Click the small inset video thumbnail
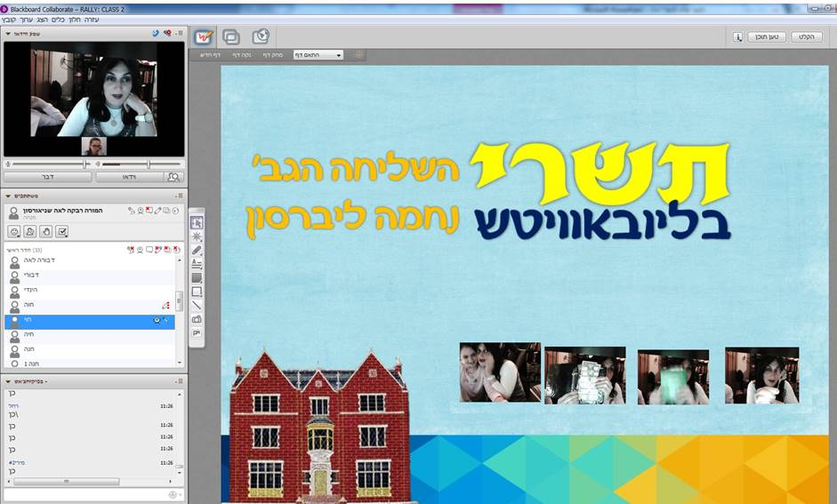The width and height of the screenshot is (837, 504). (x=94, y=146)
